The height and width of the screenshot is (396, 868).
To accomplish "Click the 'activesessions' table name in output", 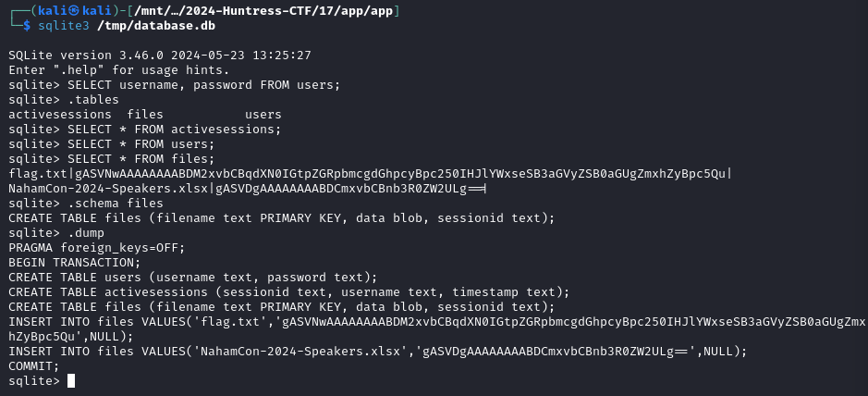I will pyautogui.click(x=60, y=115).
